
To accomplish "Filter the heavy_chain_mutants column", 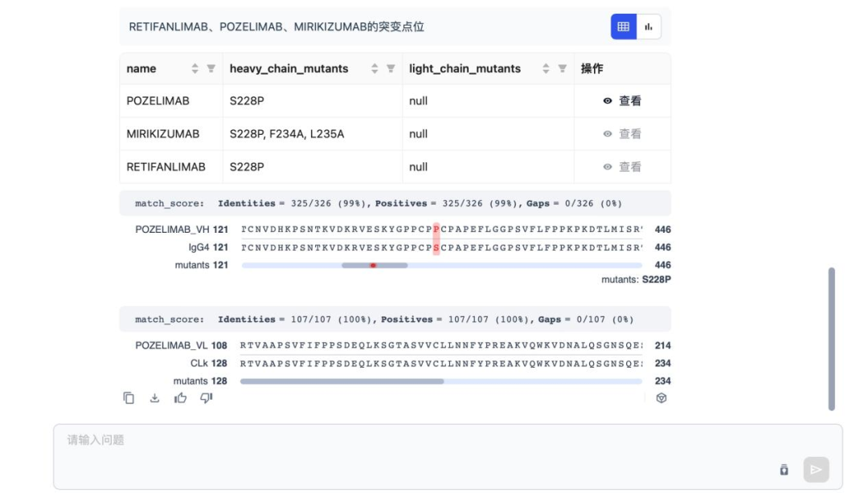I will tap(391, 68).
